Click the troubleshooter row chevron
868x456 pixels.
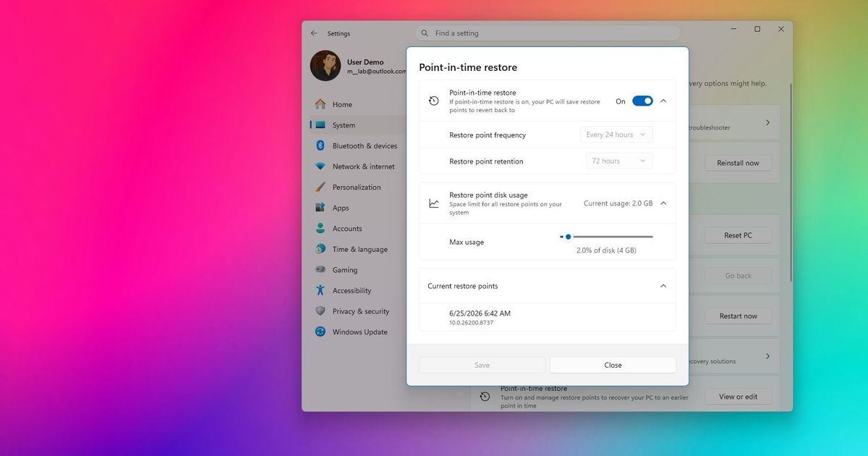click(767, 123)
